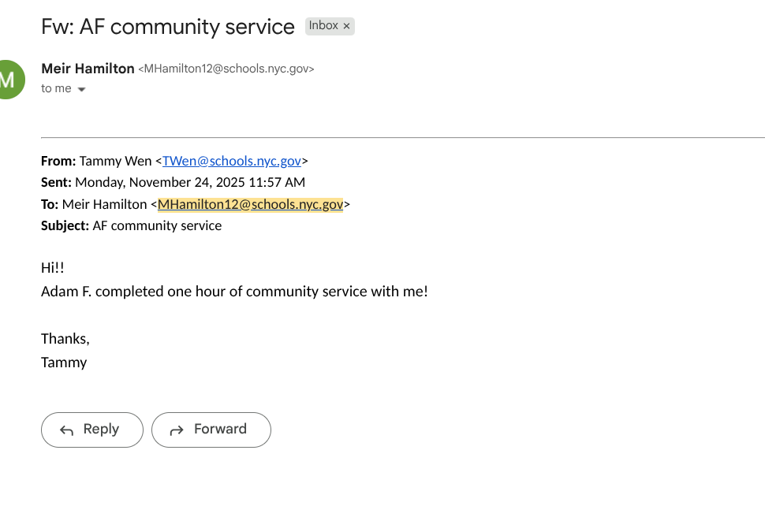Click the "Adam F. completed one hour" sentence
The image size is (765, 532).
234,292
